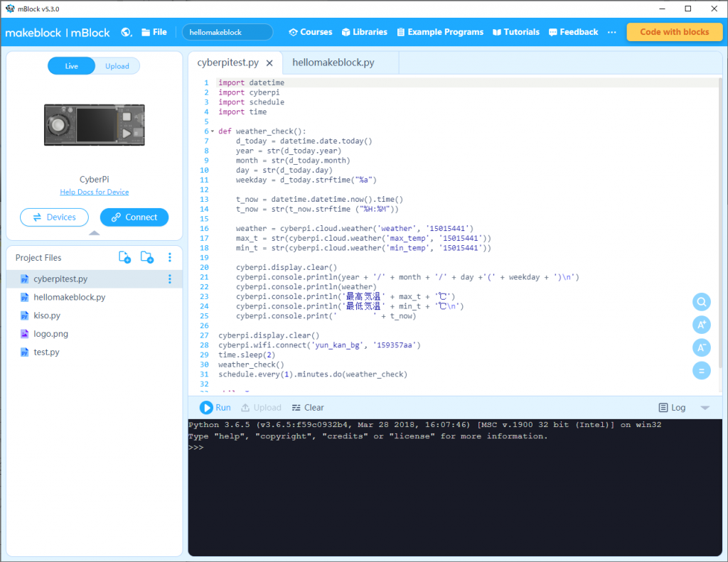Increase editor font size
Viewport: 728px width, 562px height.
coord(702,325)
